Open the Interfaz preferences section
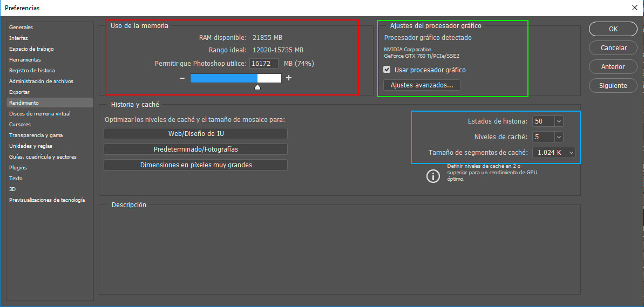Screen dimensions: 644x307 point(18,38)
